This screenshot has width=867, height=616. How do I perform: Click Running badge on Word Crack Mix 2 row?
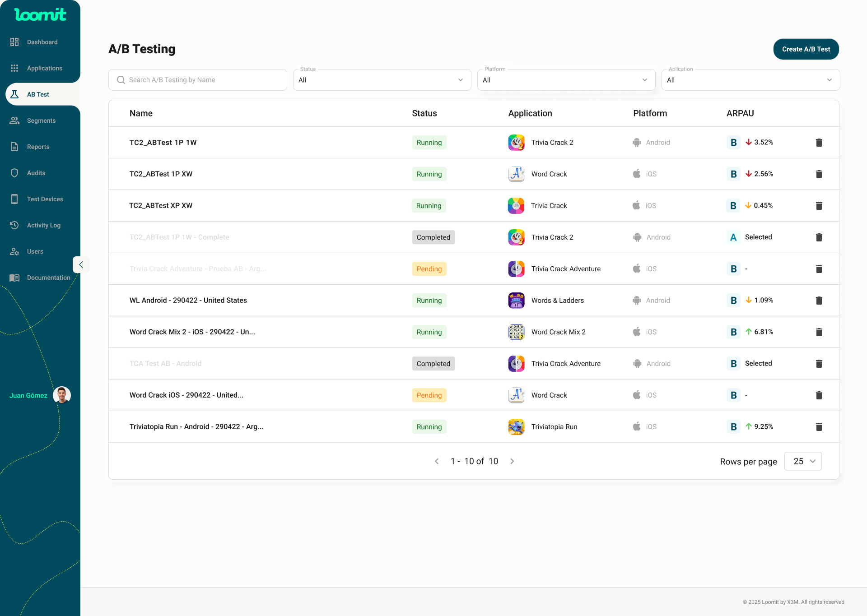tap(429, 332)
